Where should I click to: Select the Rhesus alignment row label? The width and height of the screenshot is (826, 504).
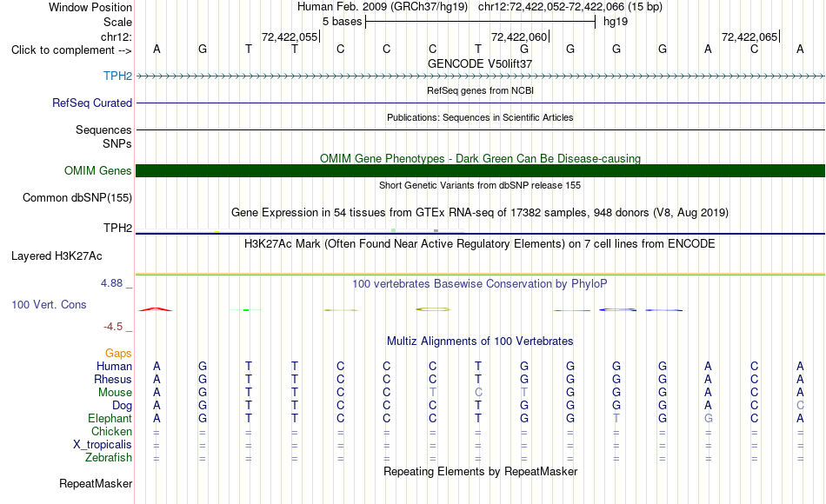tap(113, 379)
